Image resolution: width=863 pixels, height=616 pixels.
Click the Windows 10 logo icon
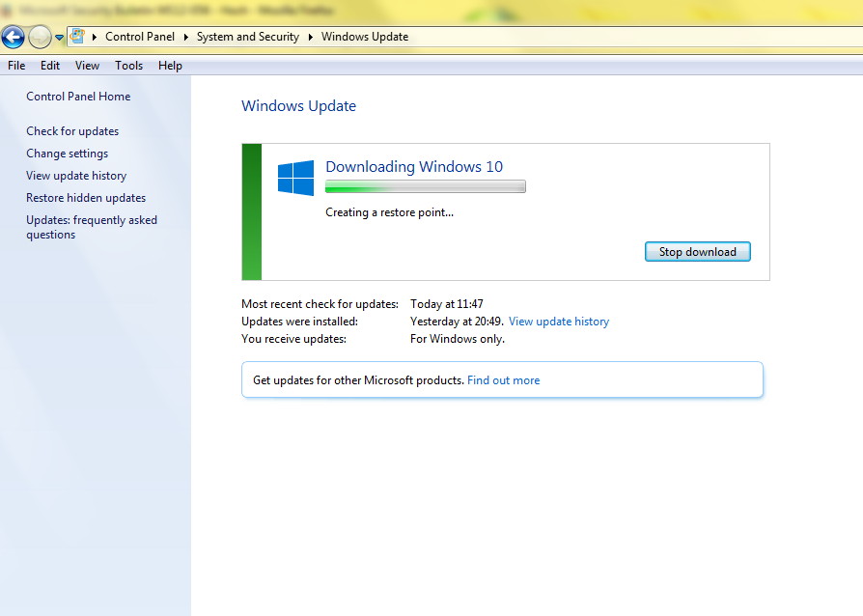coord(296,178)
